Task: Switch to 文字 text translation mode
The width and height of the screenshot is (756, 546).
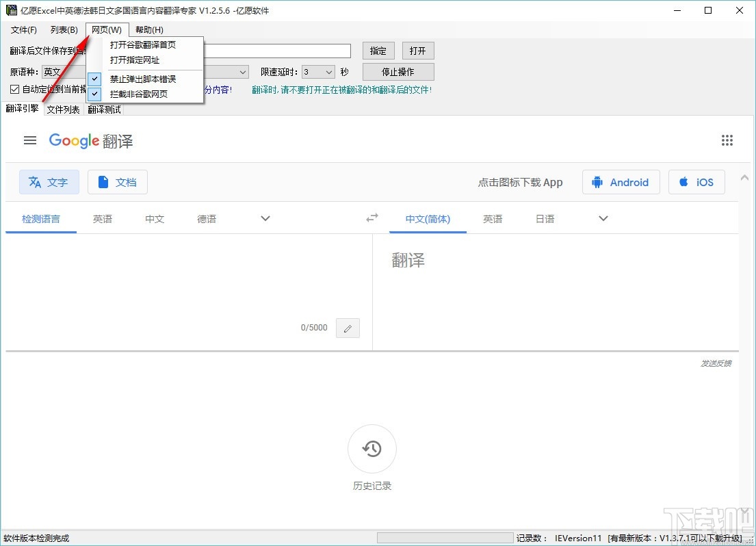Action: [49, 182]
